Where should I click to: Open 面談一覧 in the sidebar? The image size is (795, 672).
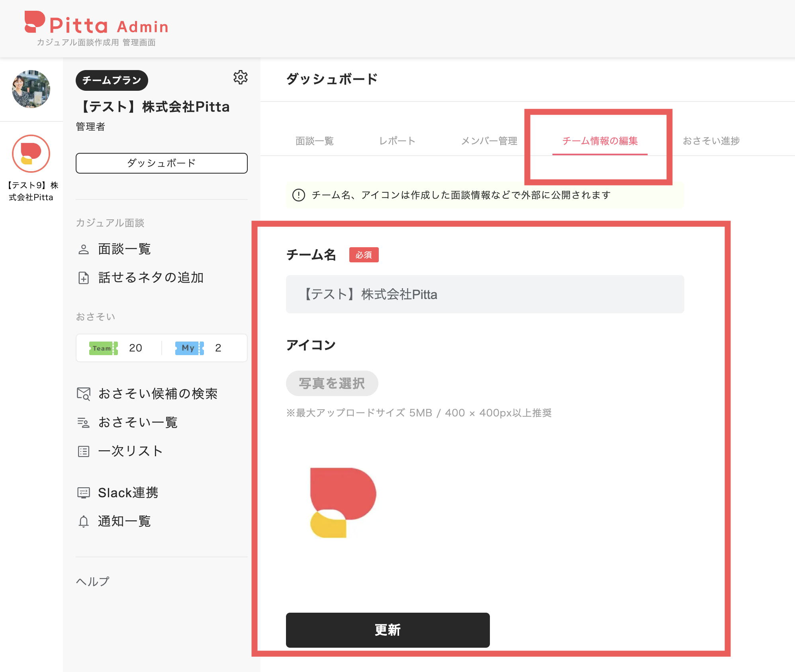(x=124, y=250)
